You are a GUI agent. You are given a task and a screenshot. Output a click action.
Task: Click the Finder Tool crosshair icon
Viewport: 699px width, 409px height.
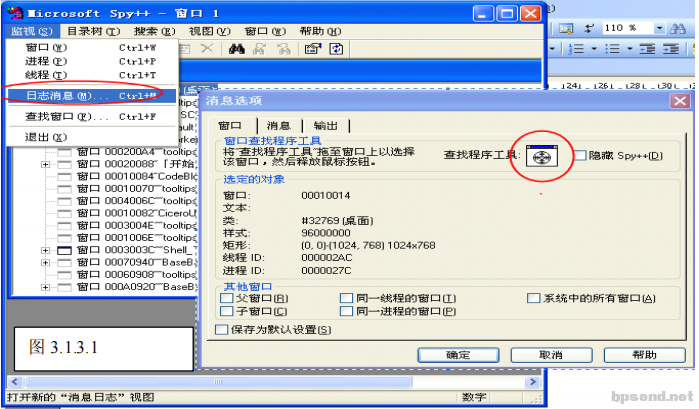pos(542,156)
